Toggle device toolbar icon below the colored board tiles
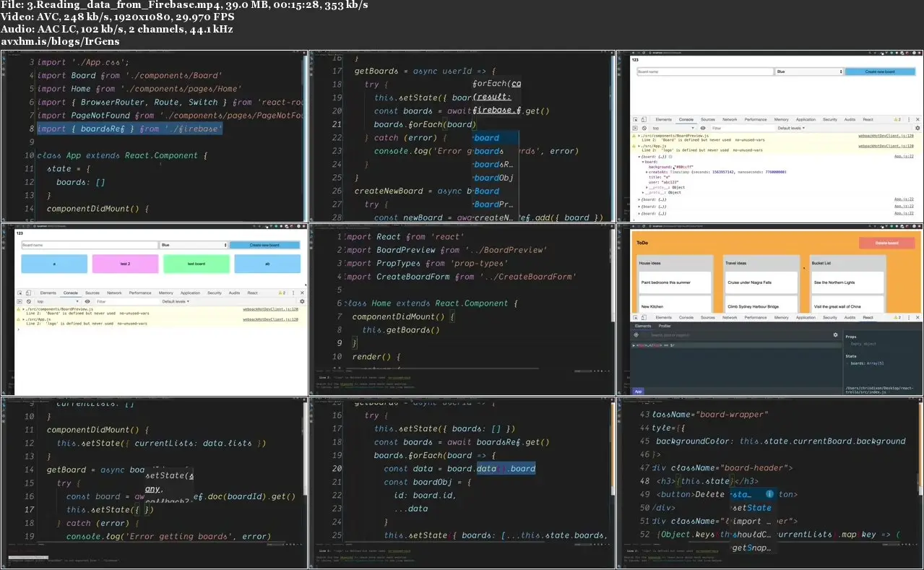The image size is (924, 570). click(28, 293)
